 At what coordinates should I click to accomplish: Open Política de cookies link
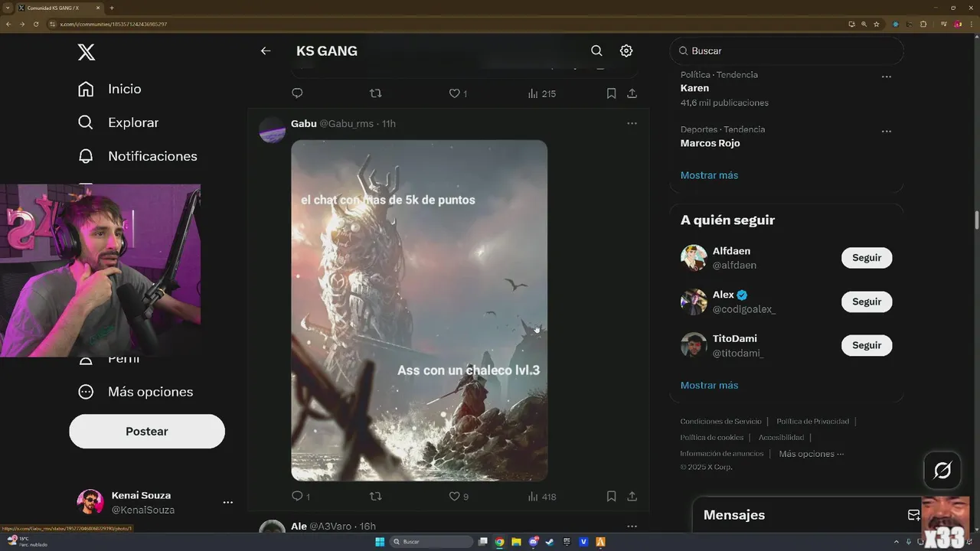tap(712, 438)
